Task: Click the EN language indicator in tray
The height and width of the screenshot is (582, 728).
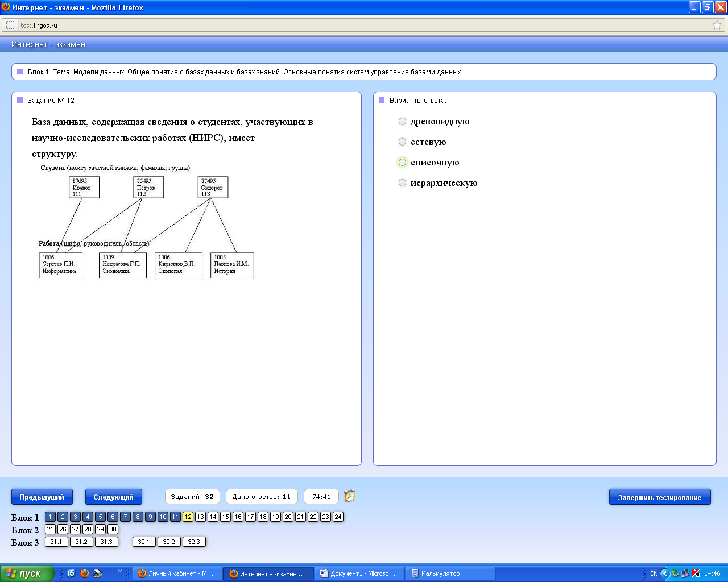Action: (x=654, y=573)
